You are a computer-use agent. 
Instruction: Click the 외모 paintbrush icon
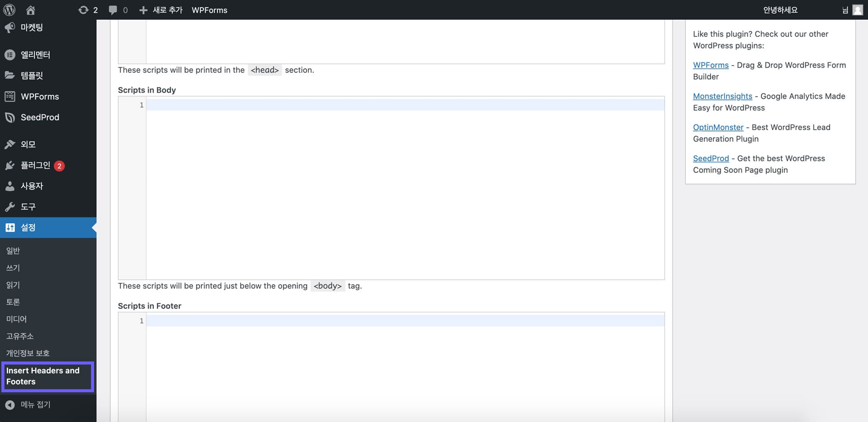click(x=10, y=144)
